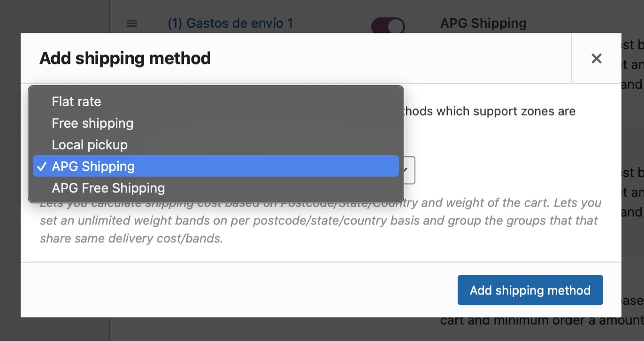The width and height of the screenshot is (644, 341).
Task: Click the checkmark beside APG Shipping option
Action: coord(42,166)
